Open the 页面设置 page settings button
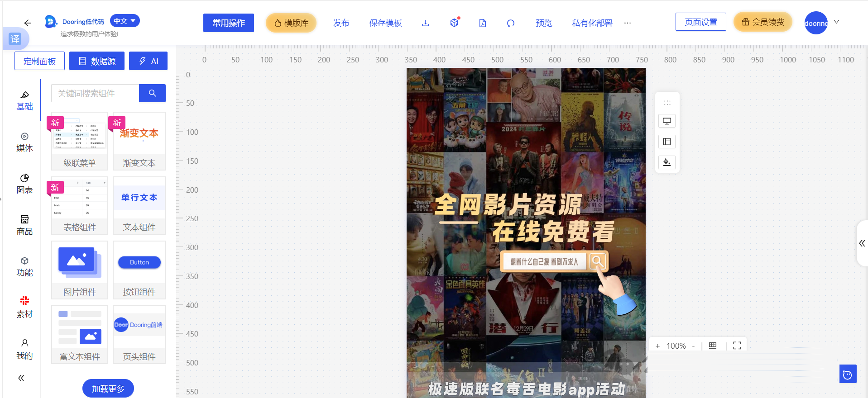Viewport: 868px width, 398px height. pos(701,22)
